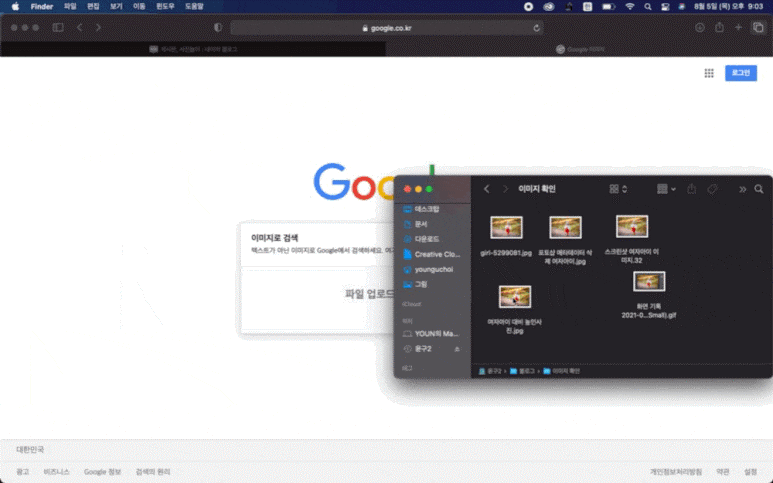Go forward in the Finder window
Image resolution: width=773 pixels, height=483 pixels.
[x=505, y=189]
